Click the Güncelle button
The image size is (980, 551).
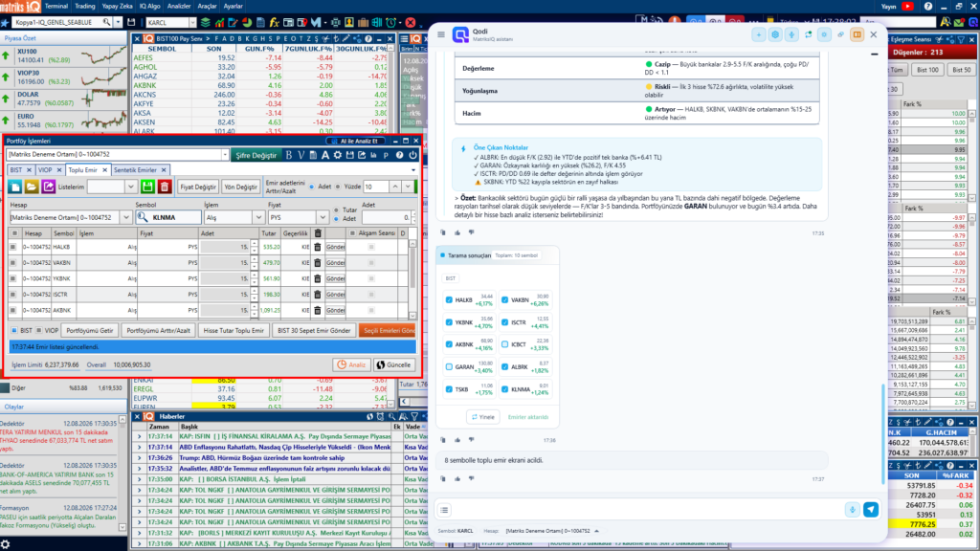(x=393, y=364)
